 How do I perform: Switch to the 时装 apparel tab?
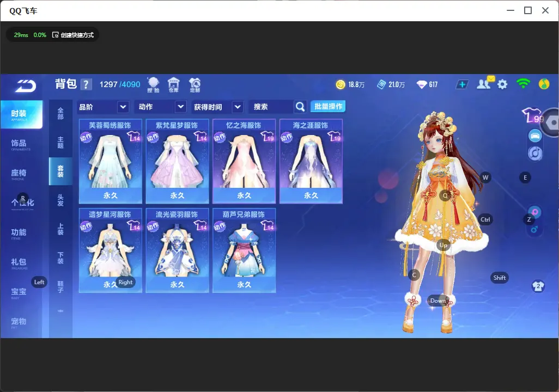[x=21, y=114]
